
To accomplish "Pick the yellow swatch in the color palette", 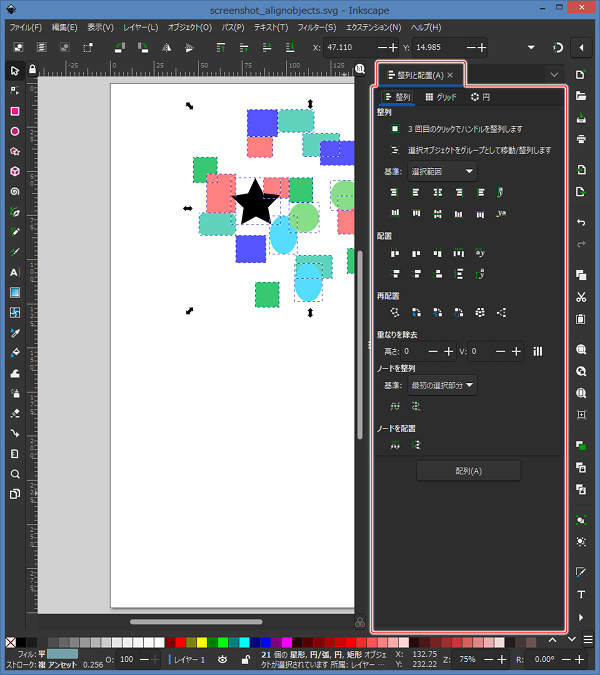I will click(203, 642).
